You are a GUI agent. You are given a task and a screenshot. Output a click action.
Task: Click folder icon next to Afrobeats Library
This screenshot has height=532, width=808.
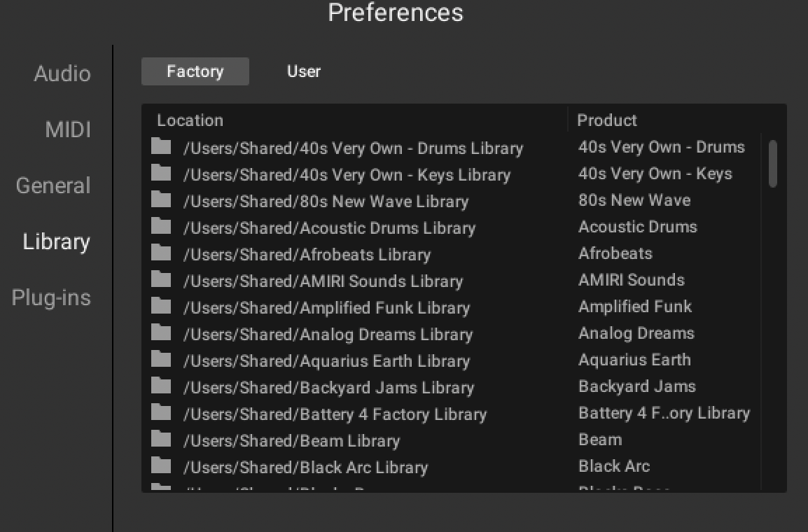point(161,253)
